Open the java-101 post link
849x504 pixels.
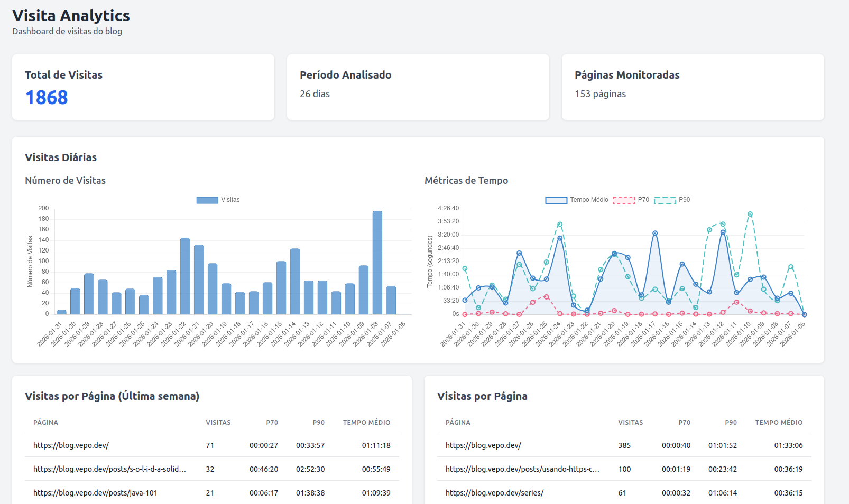(95, 493)
